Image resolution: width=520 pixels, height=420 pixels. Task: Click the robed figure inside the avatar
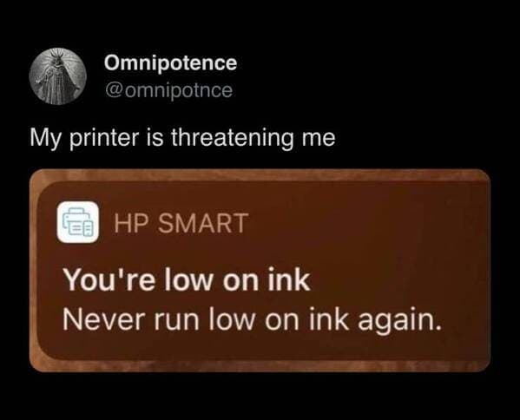[x=57, y=77]
